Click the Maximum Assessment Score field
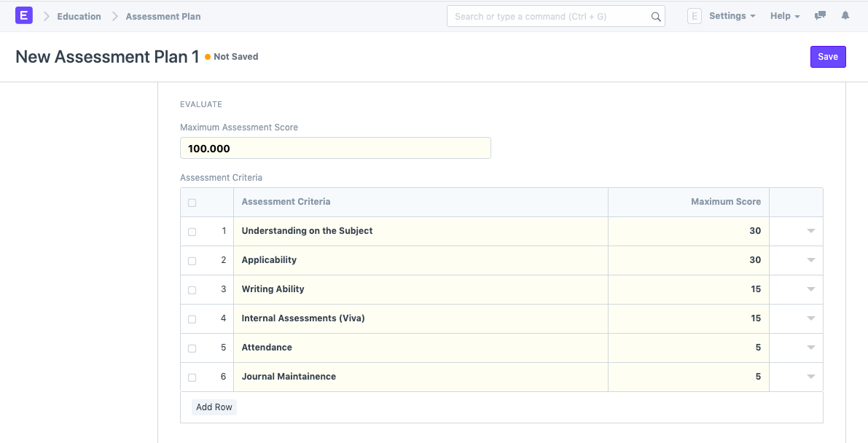This screenshot has width=868, height=443. [335, 147]
